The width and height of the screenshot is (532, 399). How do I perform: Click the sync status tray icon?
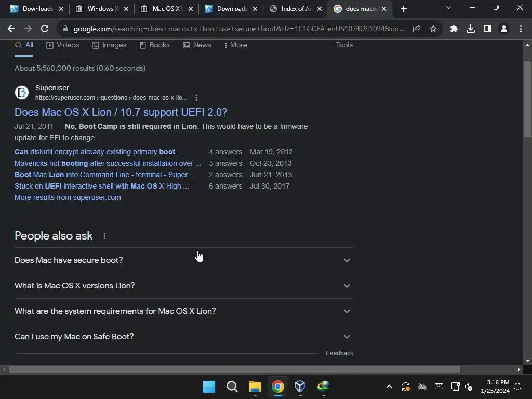point(406,387)
